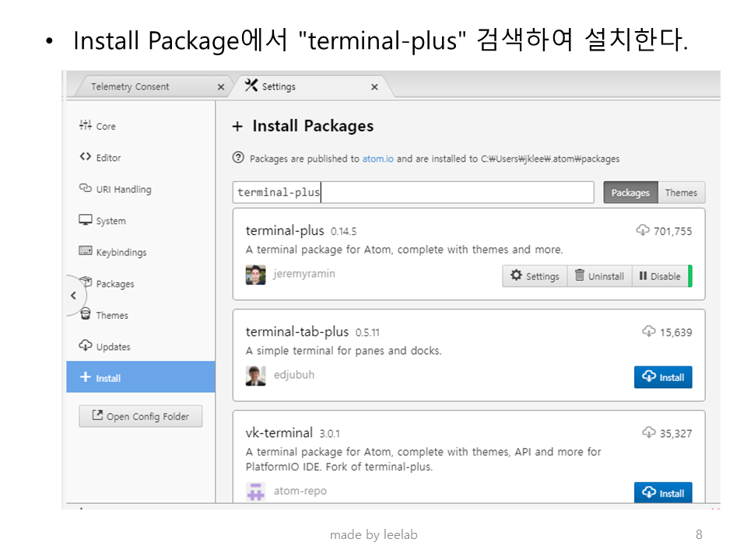The width and height of the screenshot is (747, 560).
Task: Close the Settings tab
Action: [374, 87]
